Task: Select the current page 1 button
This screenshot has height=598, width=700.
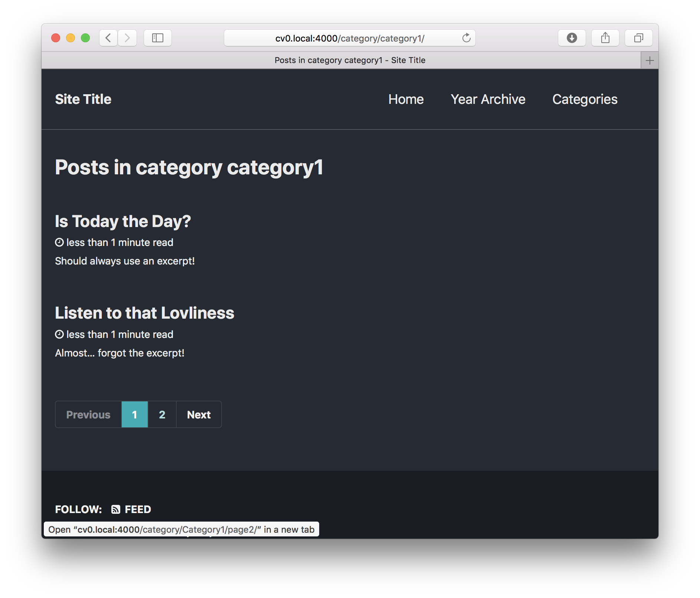Action: [135, 414]
